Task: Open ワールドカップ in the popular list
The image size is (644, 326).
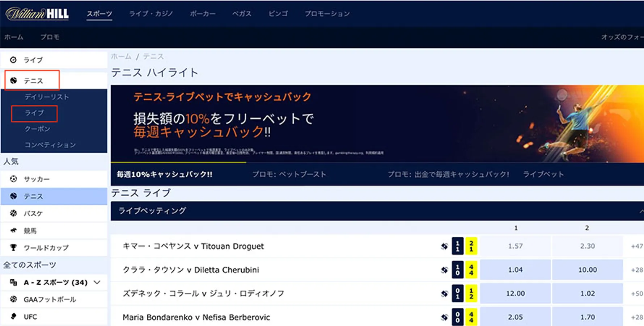Action: pyautogui.click(x=54, y=248)
